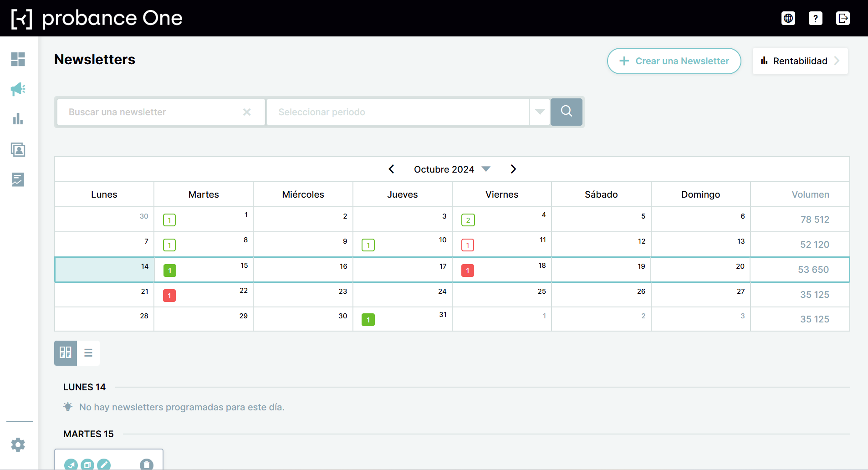The height and width of the screenshot is (470, 868).
Task: Click the red badge on Viernes 18
Action: 468,271
